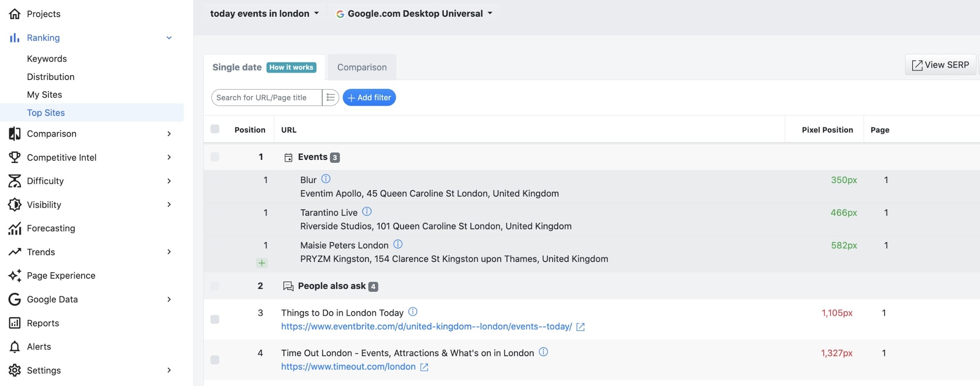This screenshot has height=386, width=980.
Task: Click the Page Experience sparkle icon
Action: point(15,275)
